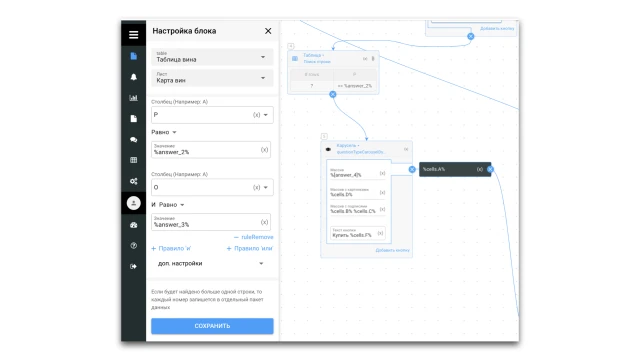Viewport: 640px width, 360px height.
Task: Click the %cells.A% dark node
Action: coord(455,169)
